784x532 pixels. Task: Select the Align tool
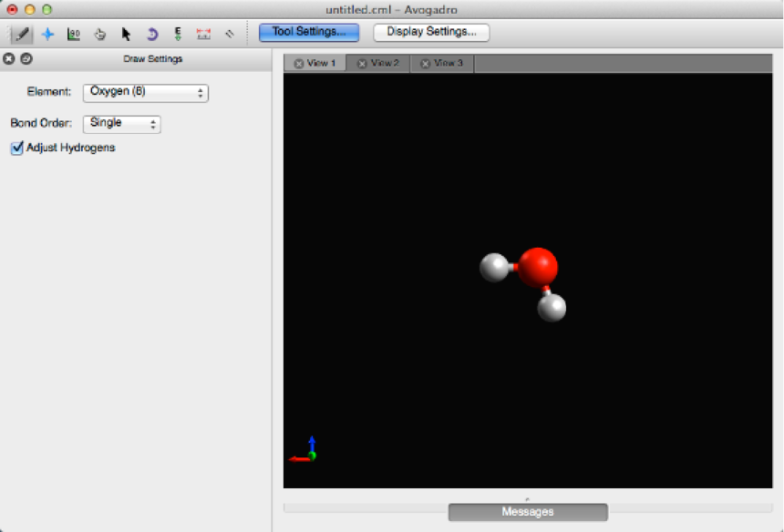click(x=230, y=34)
